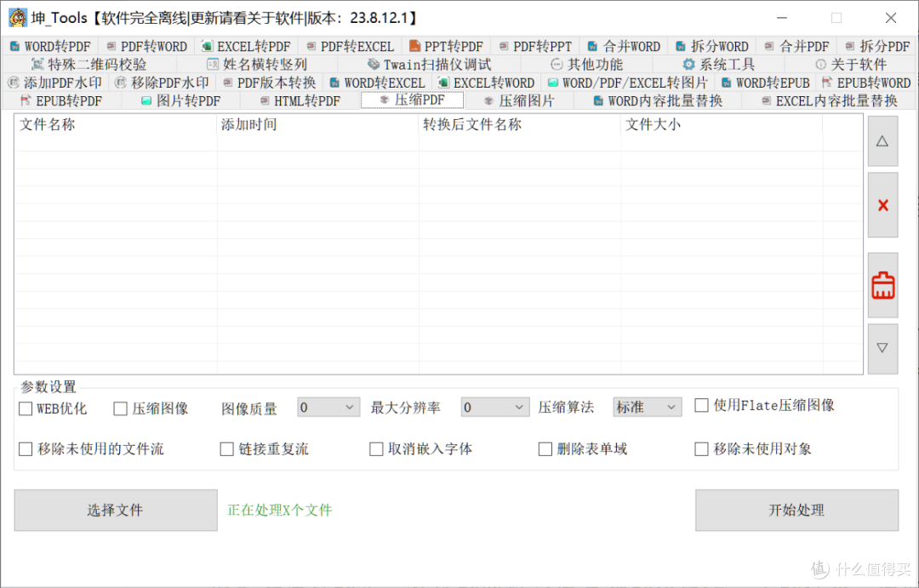919x588 pixels.
Task: Select 移除PDF水印 tab
Action: [x=163, y=83]
